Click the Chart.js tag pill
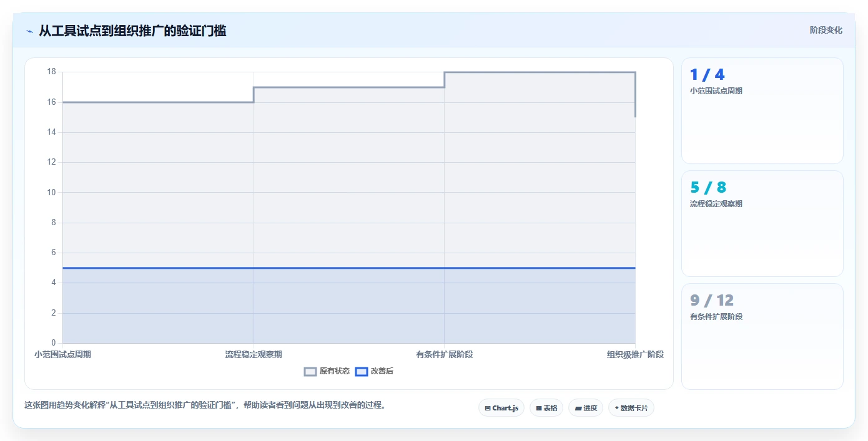Image resolution: width=868 pixels, height=441 pixels. click(x=501, y=408)
